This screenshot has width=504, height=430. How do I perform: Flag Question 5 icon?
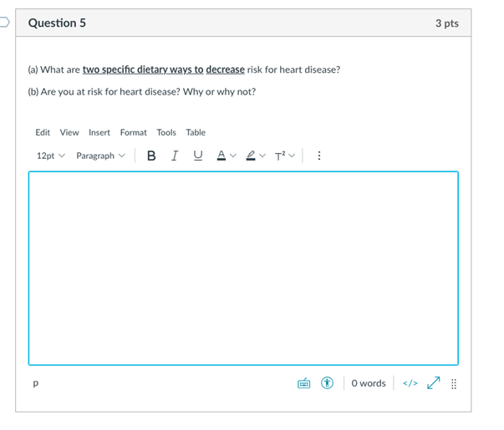[x=4, y=23]
